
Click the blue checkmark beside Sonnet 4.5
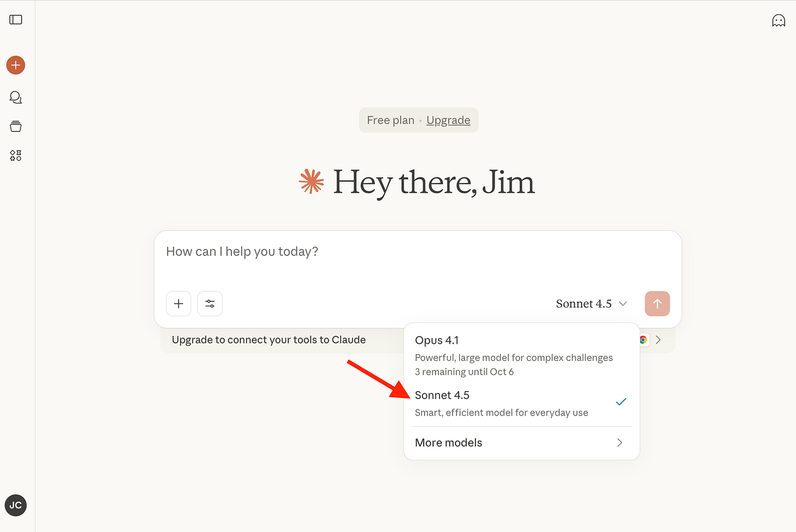[x=621, y=402]
